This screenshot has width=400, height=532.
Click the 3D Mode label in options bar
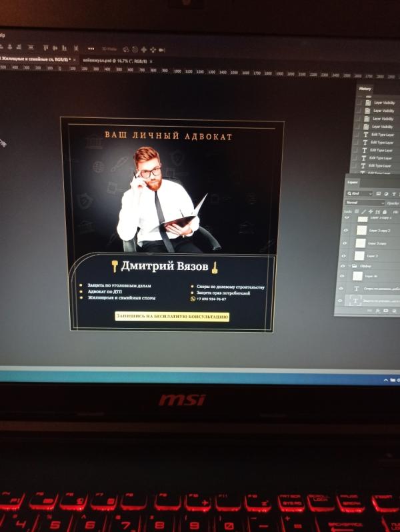tap(109, 49)
